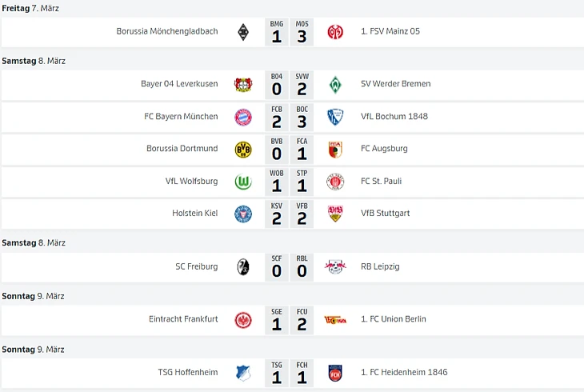The height and width of the screenshot is (392, 584).
Task: Open the Eintracht Frankfurt eagle crest
Action: (243, 320)
